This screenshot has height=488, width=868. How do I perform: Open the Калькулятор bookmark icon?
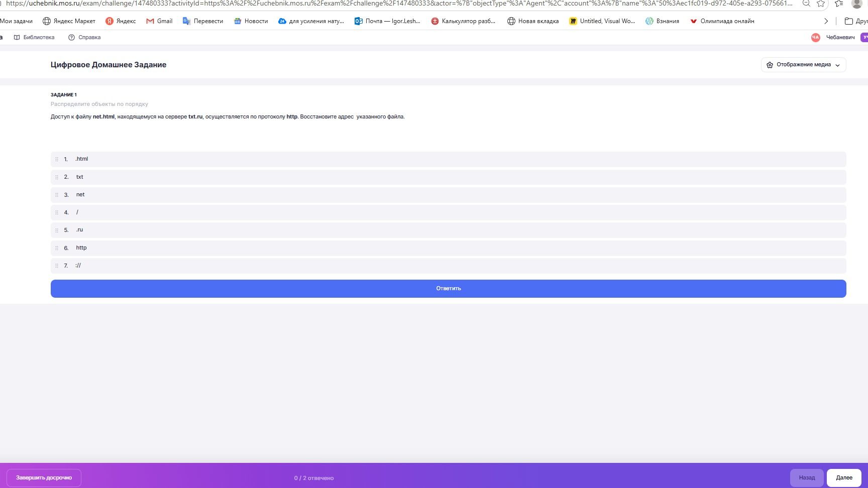[x=435, y=21]
